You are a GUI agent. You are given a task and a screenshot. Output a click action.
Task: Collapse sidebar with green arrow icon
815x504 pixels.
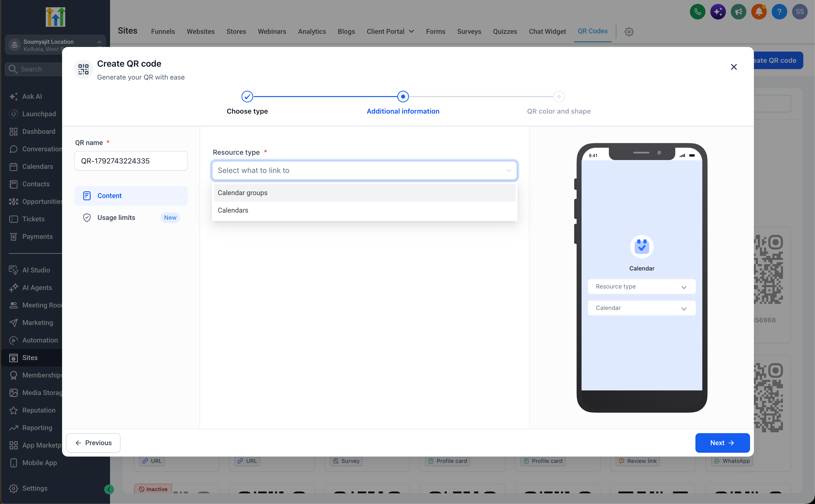[x=109, y=489]
